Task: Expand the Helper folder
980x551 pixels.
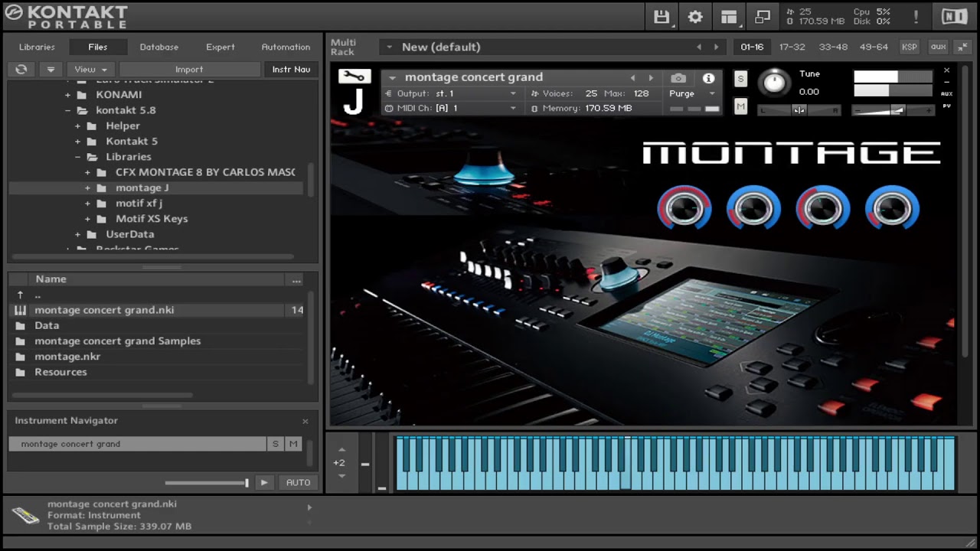Action: click(x=77, y=126)
